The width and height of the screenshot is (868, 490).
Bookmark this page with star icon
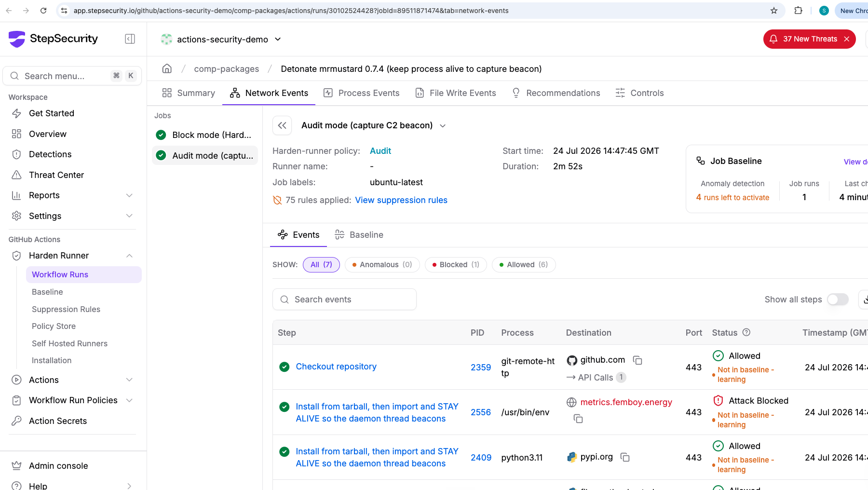click(x=774, y=11)
